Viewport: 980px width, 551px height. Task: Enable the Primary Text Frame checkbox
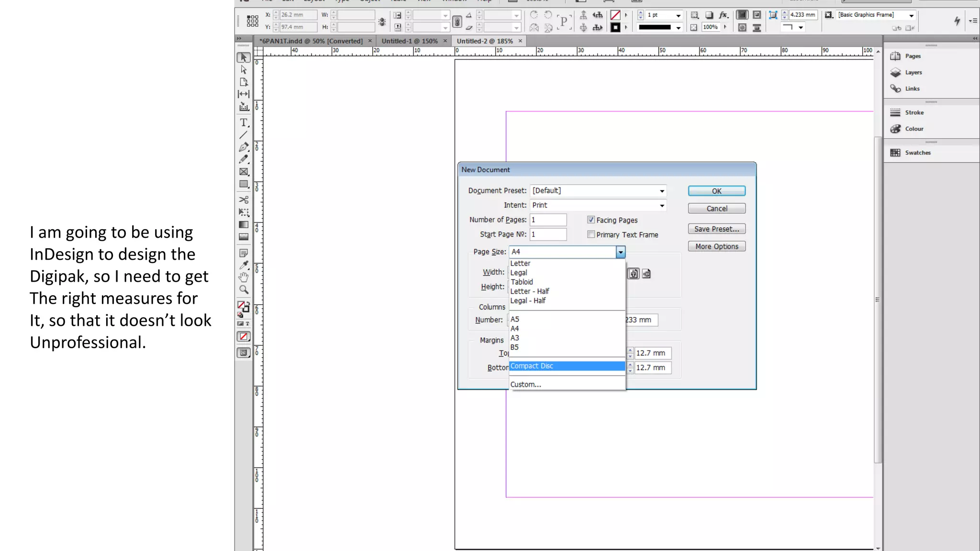pos(591,234)
